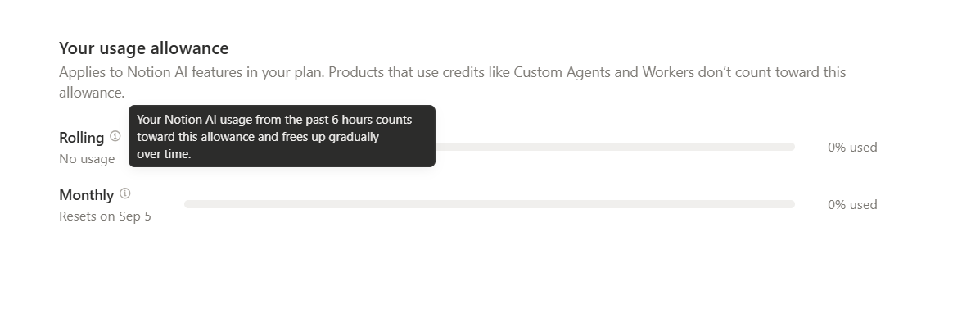
Task: Click the dark tooltip about rolling usage
Action: (x=282, y=136)
